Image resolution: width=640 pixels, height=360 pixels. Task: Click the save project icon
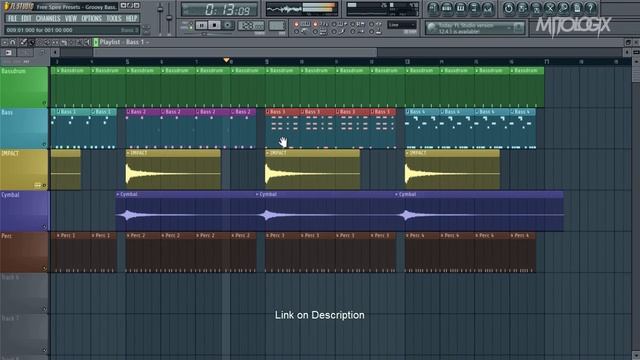522,8
